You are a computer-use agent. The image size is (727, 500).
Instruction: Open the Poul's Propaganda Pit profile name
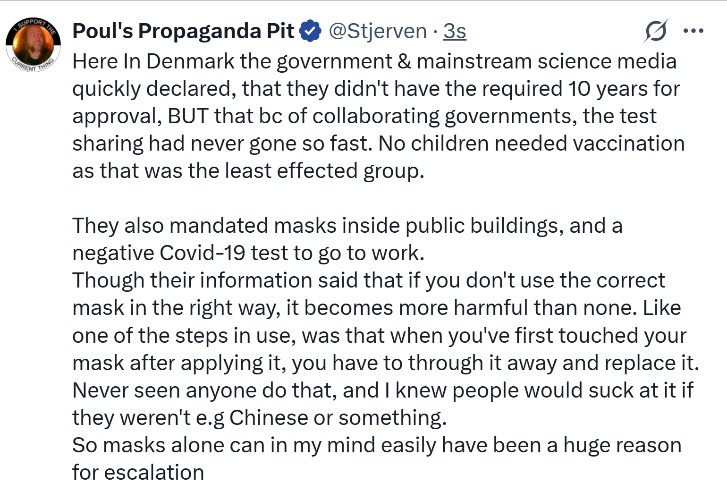183,31
